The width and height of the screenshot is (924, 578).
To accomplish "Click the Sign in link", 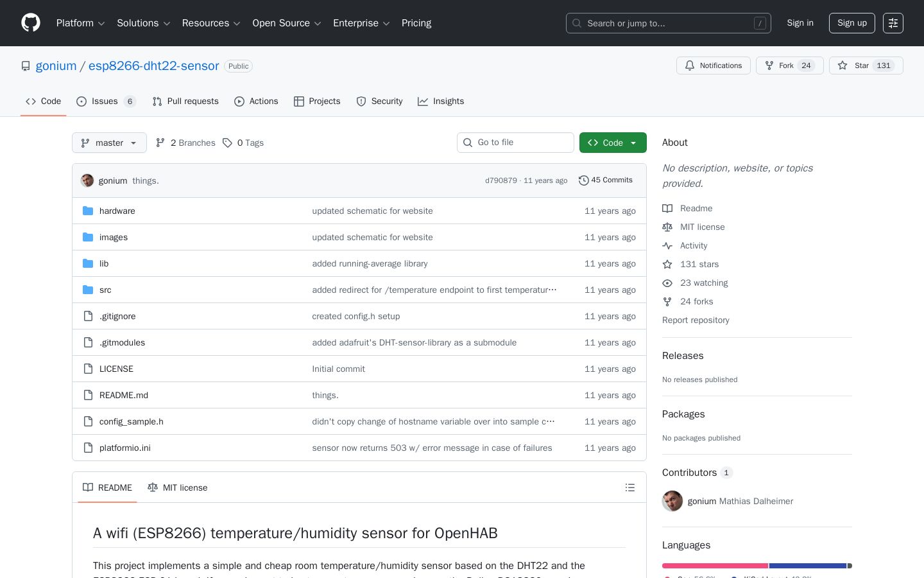I will click(x=800, y=23).
